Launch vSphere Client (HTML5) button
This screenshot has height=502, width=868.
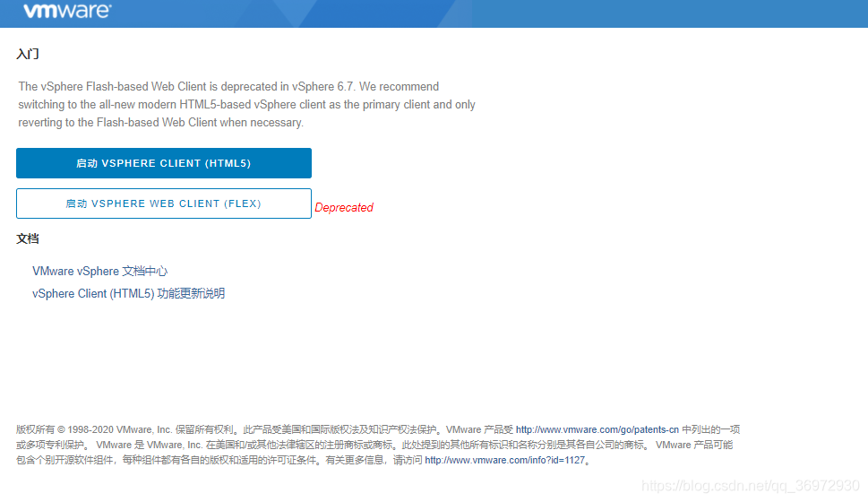point(164,163)
